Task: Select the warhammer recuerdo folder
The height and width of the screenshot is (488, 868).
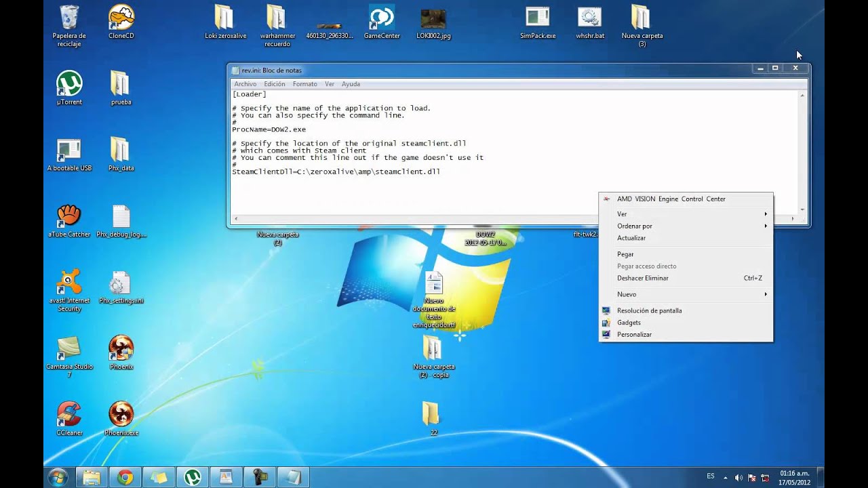Action: pos(277,26)
